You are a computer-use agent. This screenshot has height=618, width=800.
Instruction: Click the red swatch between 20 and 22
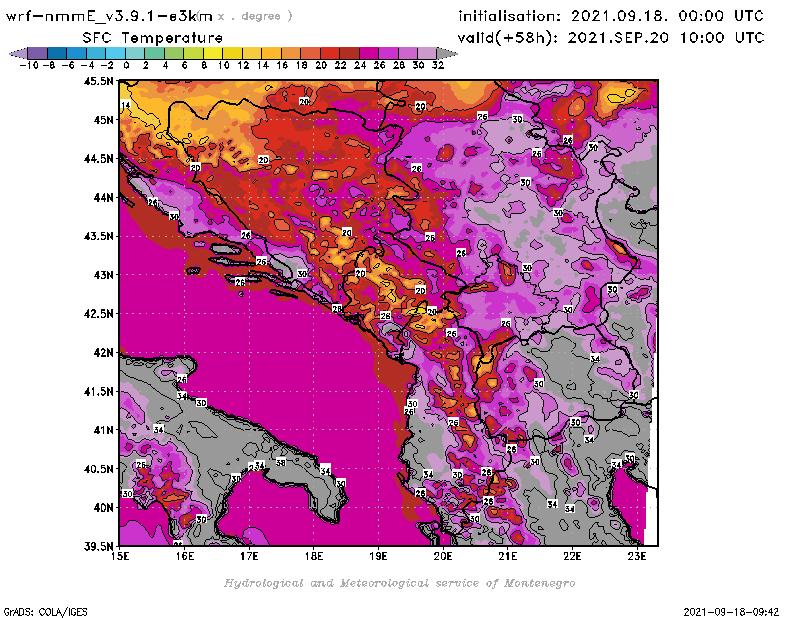(x=330, y=53)
